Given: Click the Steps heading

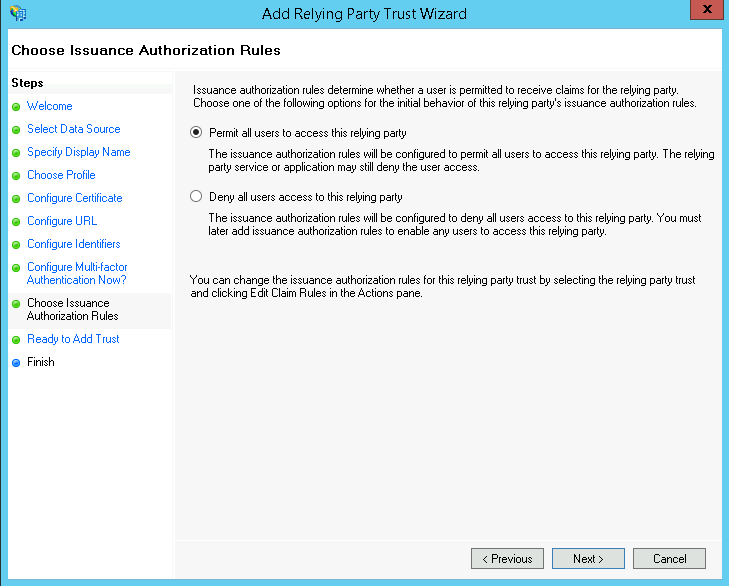Looking at the screenshot, I should pos(27,83).
